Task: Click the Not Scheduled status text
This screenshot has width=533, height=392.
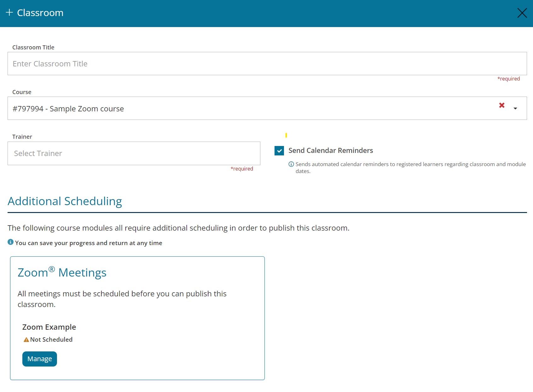Action: click(51, 340)
